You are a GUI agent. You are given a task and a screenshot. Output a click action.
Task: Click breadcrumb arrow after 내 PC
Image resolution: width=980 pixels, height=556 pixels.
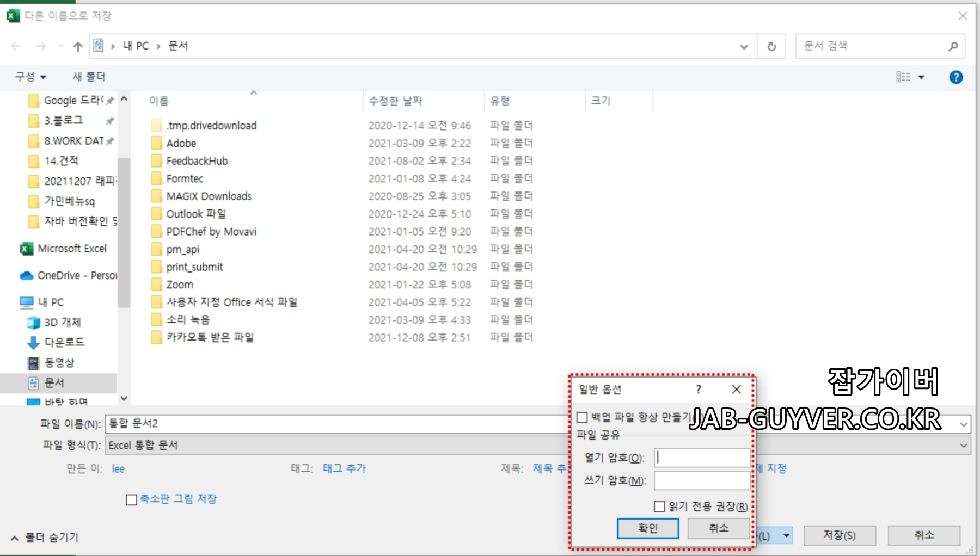coord(158,46)
